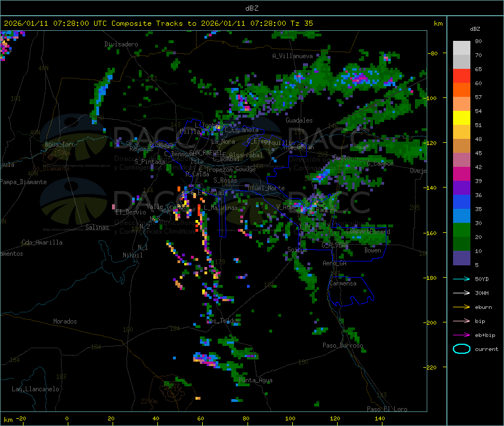Click the 'Paso_El_Loro' map label
This screenshot has height=426, width=504.
click(387, 409)
